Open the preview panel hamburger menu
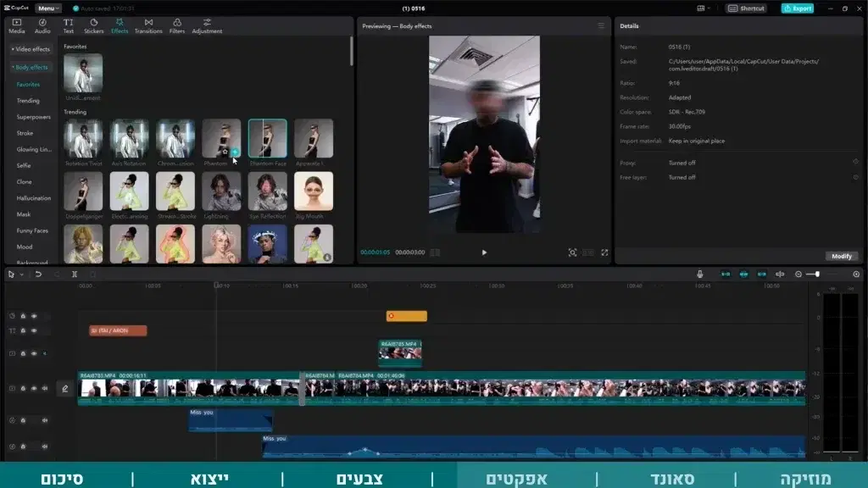 tap(601, 25)
